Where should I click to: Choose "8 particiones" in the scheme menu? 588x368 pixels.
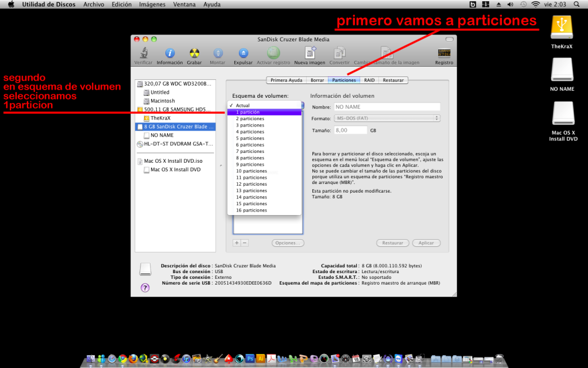(264, 158)
